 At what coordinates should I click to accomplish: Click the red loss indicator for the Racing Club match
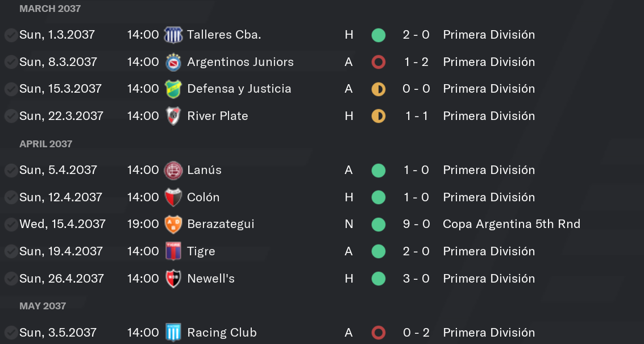[378, 333]
